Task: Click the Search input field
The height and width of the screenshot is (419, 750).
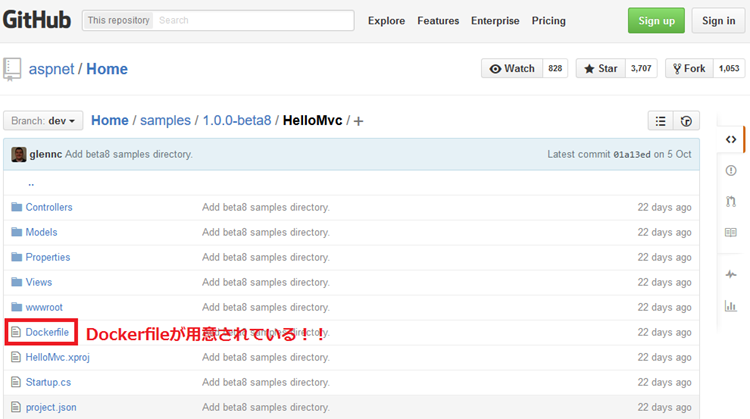Action: (x=254, y=21)
